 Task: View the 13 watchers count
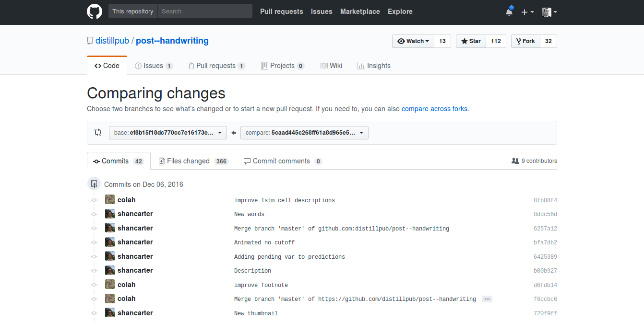pyautogui.click(x=442, y=41)
